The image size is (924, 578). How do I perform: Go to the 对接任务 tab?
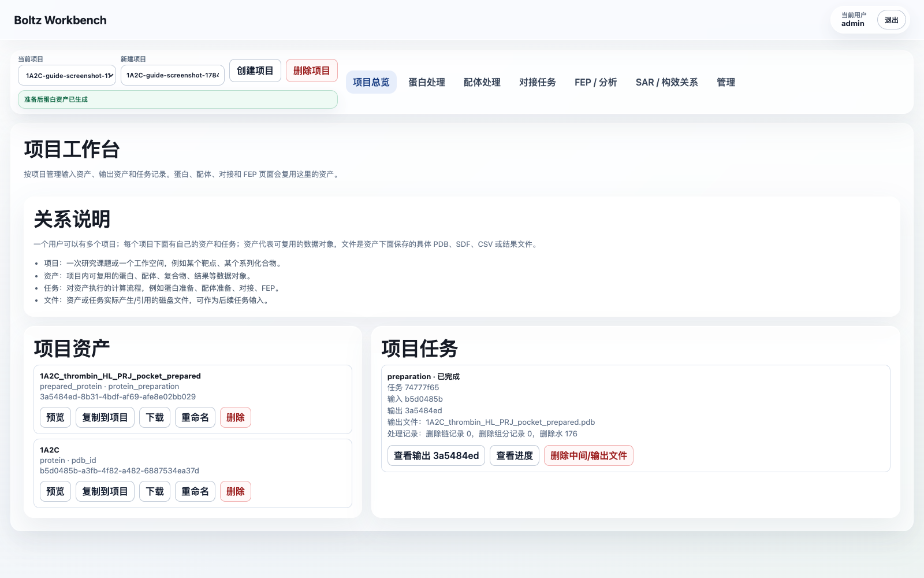click(538, 82)
